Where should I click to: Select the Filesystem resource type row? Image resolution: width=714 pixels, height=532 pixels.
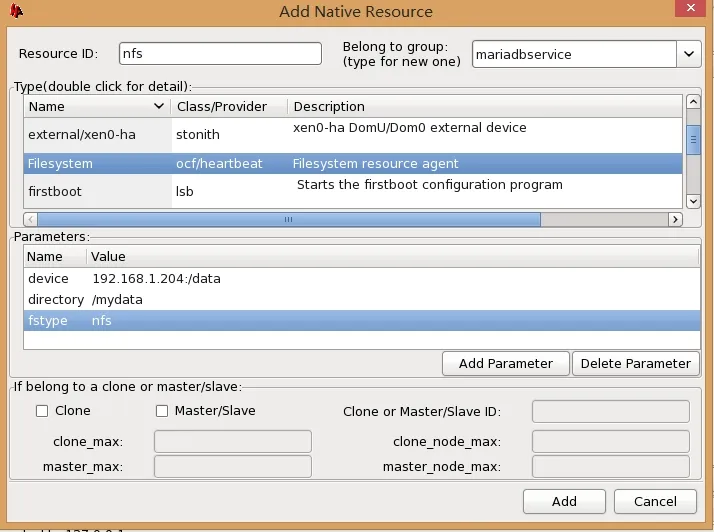(x=353, y=164)
